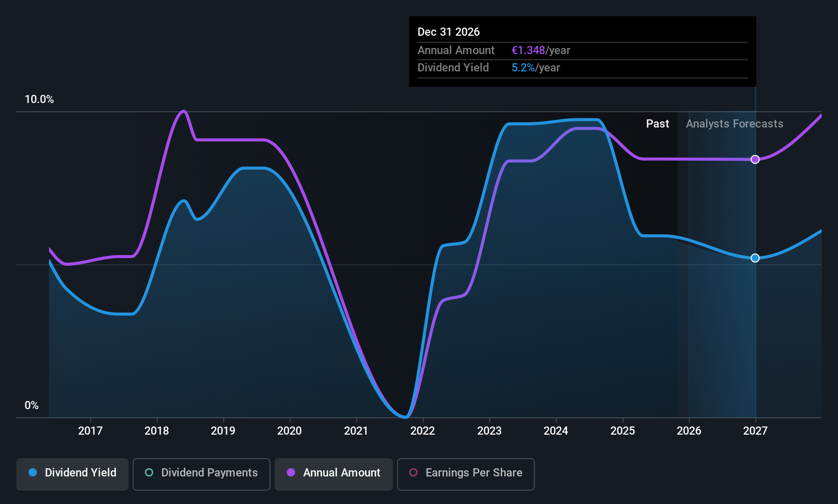838x504 pixels.
Task: Toggle the Dividend Payments series visibility
Action: tap(201, 474)
